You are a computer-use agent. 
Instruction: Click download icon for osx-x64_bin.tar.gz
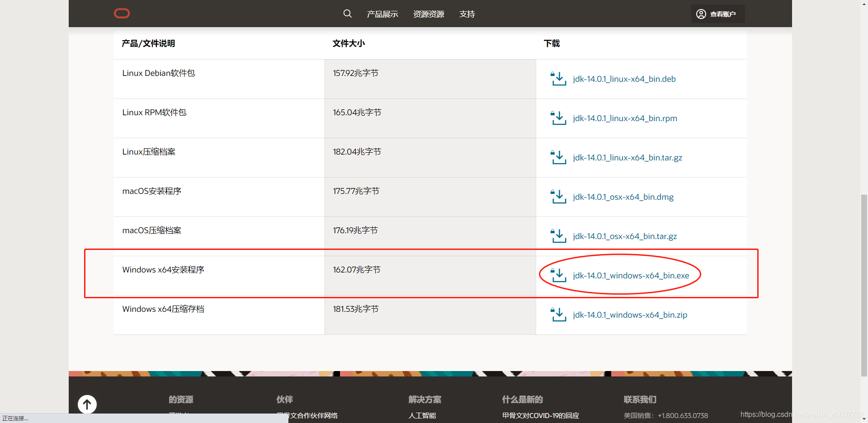click(x=558, y=236)
